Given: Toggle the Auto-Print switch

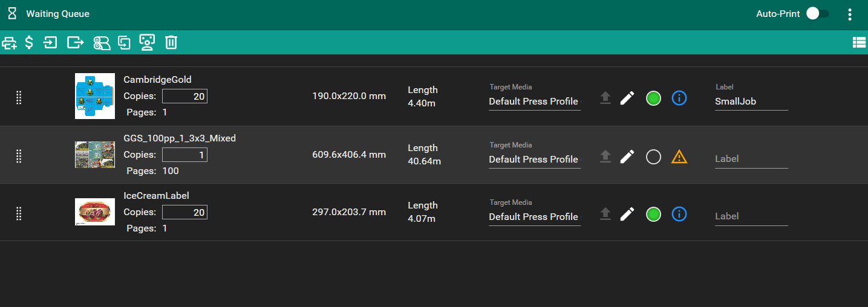Looking at the screenshot, I should coord(818,14).
